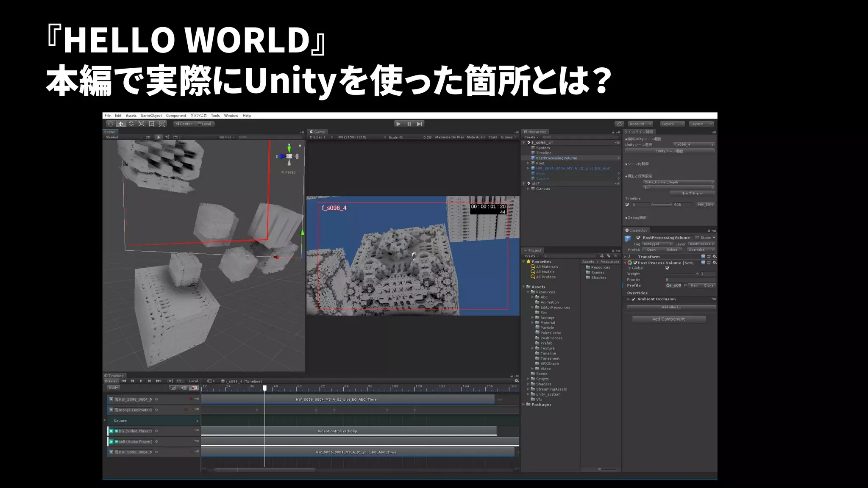Toggle Post Process Volume script enabled checkbox

pyautogui.click(x=635, y=263)
